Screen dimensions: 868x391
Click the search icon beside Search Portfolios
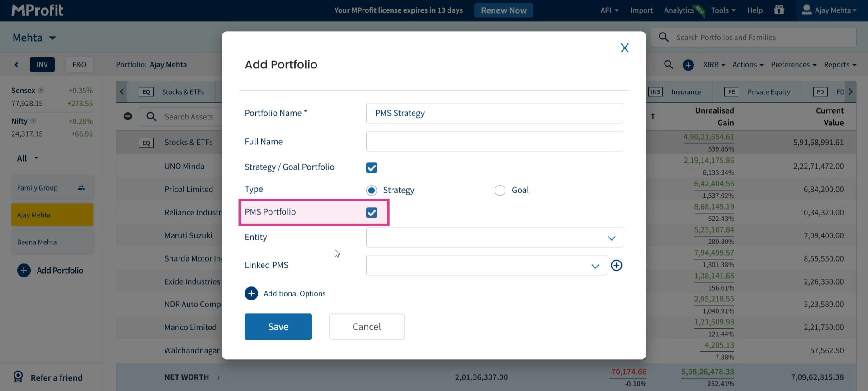click(x=664, y=37)
